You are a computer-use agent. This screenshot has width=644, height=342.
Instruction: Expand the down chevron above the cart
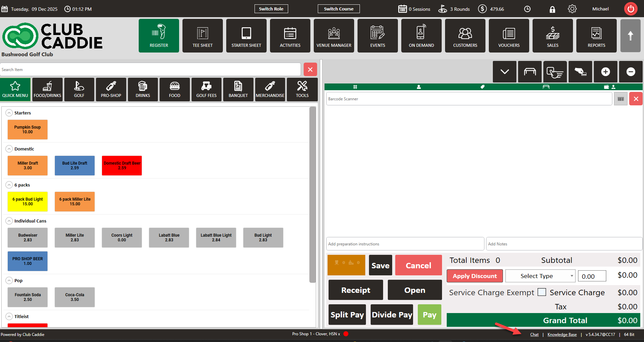click(504, 72)
